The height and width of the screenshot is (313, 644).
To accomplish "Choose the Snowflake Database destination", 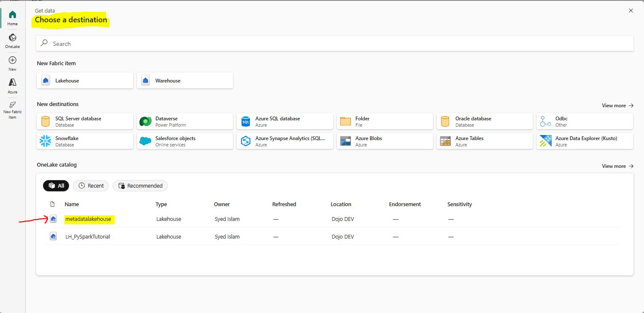I will tap(85, 141).
